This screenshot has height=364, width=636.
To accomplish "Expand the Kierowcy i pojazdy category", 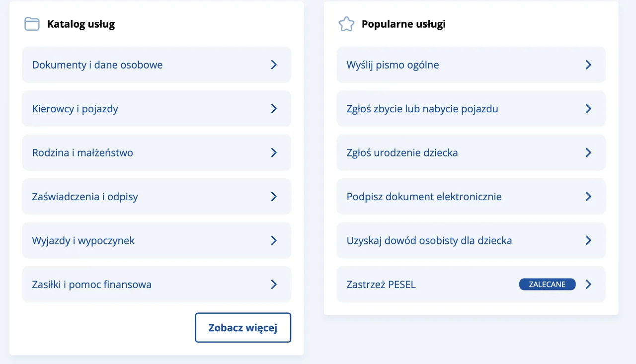I will tap(156, 108).
